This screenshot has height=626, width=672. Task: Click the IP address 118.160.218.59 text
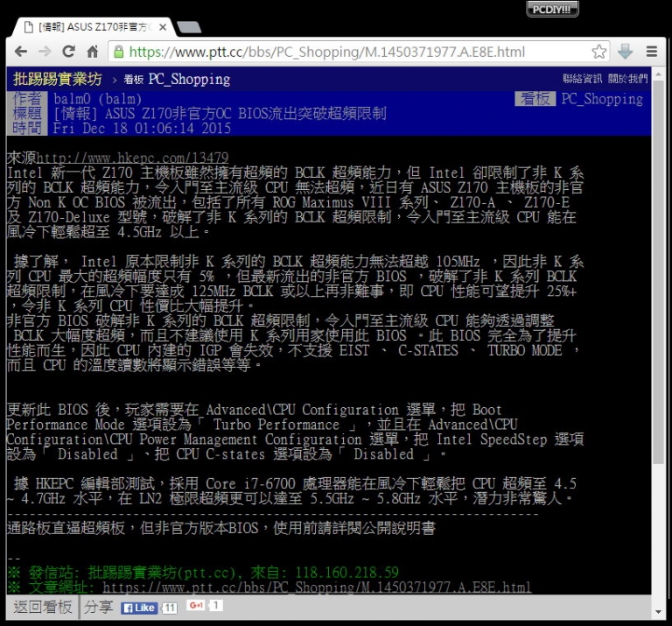(x=346, y=573)
